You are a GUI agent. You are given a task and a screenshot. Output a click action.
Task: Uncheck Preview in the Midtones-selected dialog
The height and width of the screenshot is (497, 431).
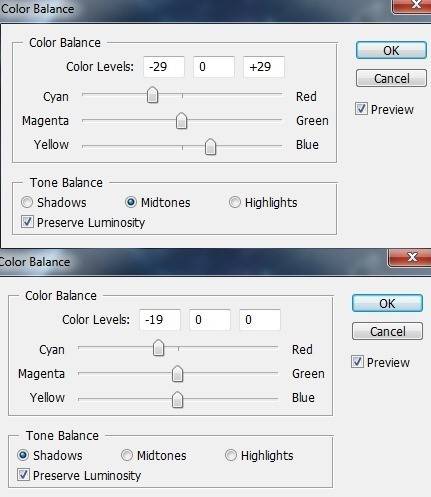click(x=361, y=109)
